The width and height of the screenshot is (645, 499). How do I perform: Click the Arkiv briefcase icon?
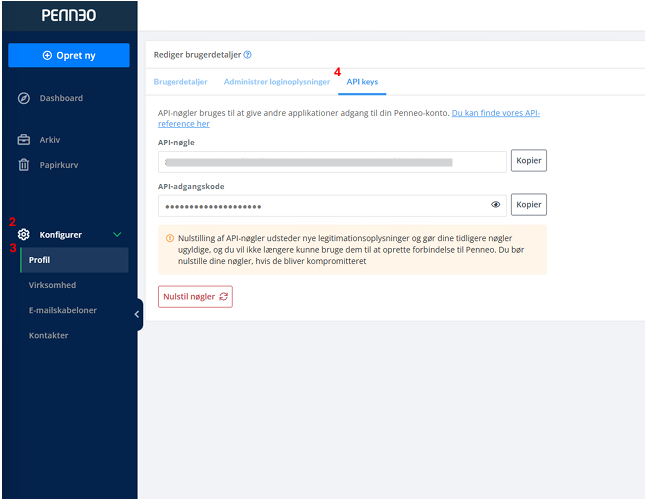tap(24, 140)
